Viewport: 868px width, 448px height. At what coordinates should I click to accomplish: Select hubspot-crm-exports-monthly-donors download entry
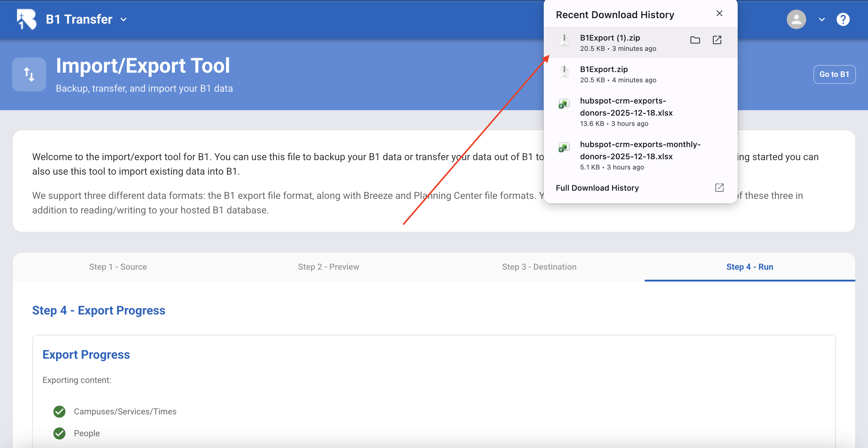pyautogui.click(x=640, y=150)
